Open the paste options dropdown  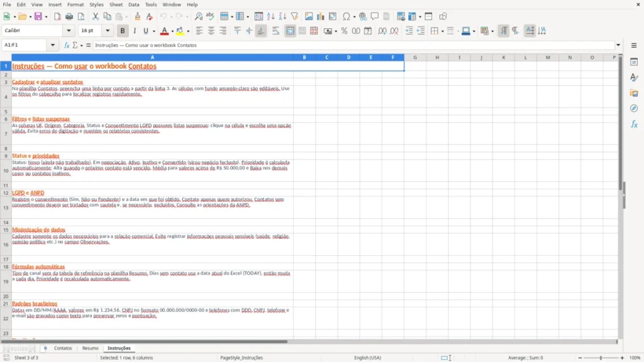point(126,17)
